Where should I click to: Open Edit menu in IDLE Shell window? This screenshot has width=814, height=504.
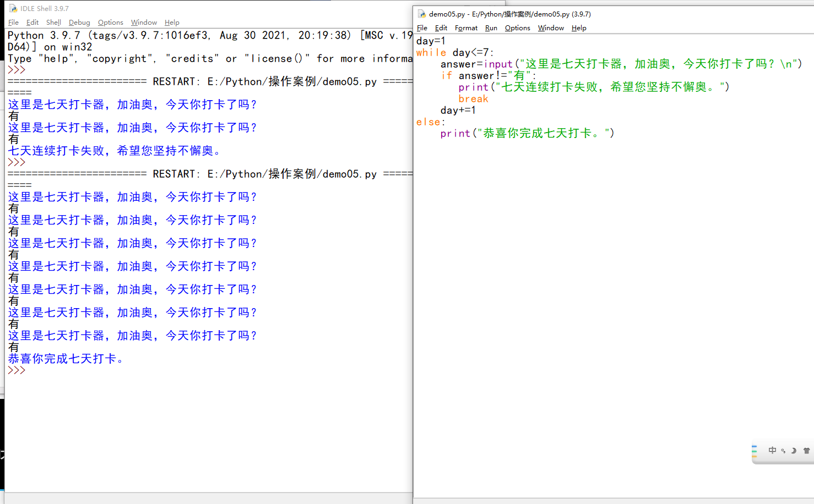pyautogui.click(x=32, y=23)
